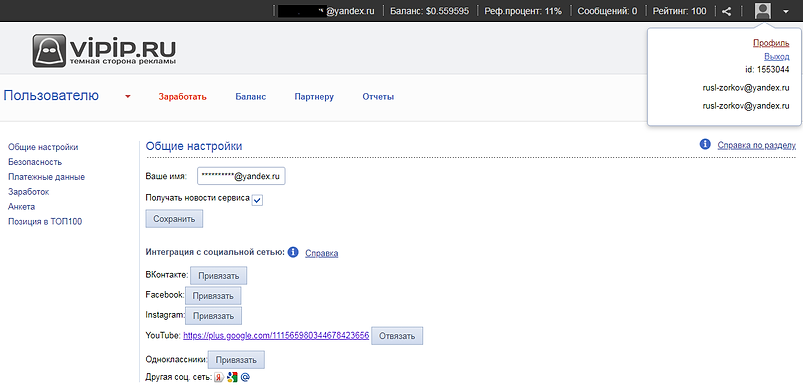Click Отвязать button for YouTube
This screenshot has width=803, height=390.
[397, 336]
